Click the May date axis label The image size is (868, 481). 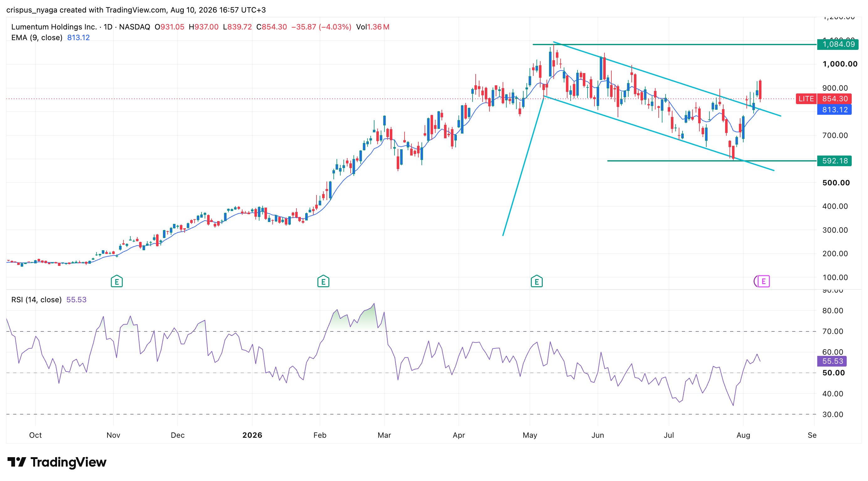tap(530, 435)
